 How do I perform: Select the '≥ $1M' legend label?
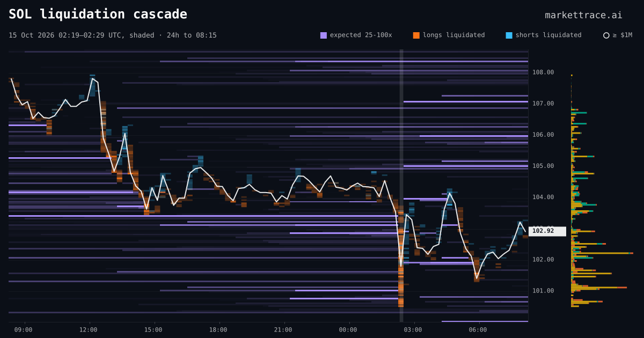(x=623, y=35)
